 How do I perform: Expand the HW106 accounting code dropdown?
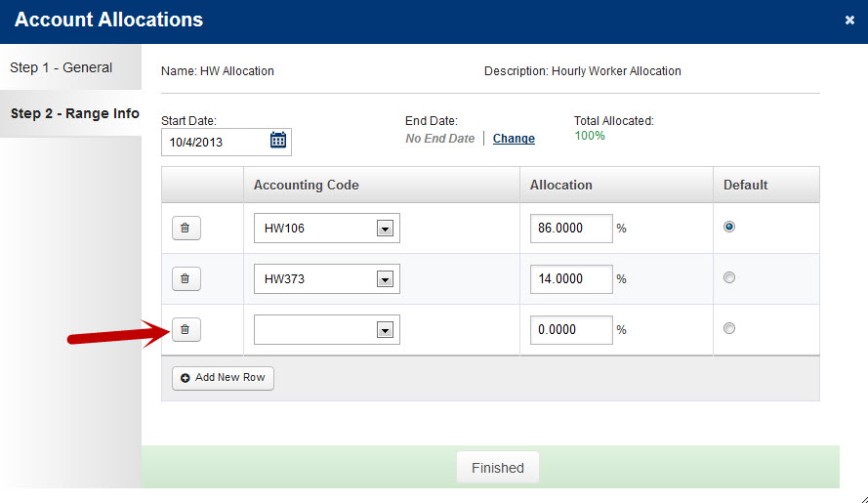coord(385,229)
